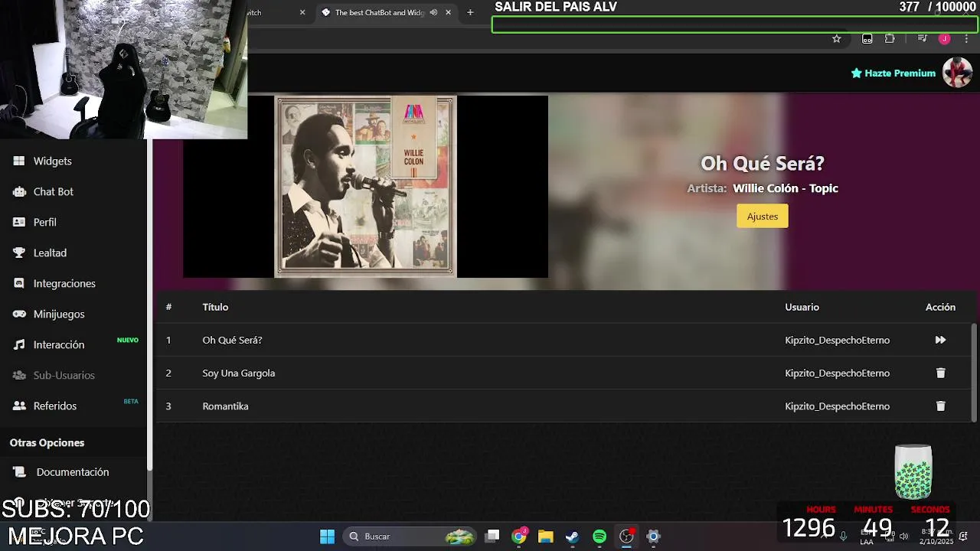Switch to the best ChatBot browser tab
This screenshot has height=551, width=980.
tap(379, 12)
